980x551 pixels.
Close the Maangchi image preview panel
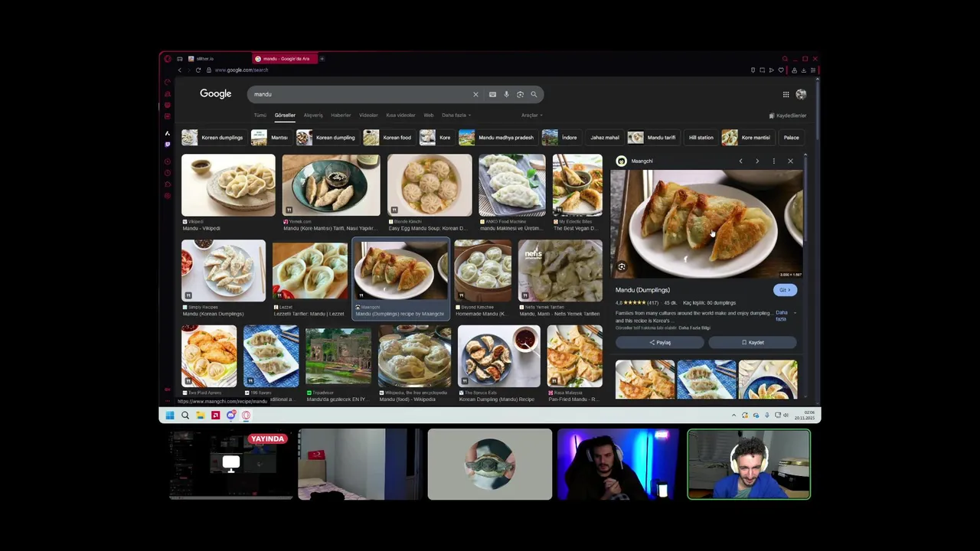pyautogui.click(x=790, y=161)
